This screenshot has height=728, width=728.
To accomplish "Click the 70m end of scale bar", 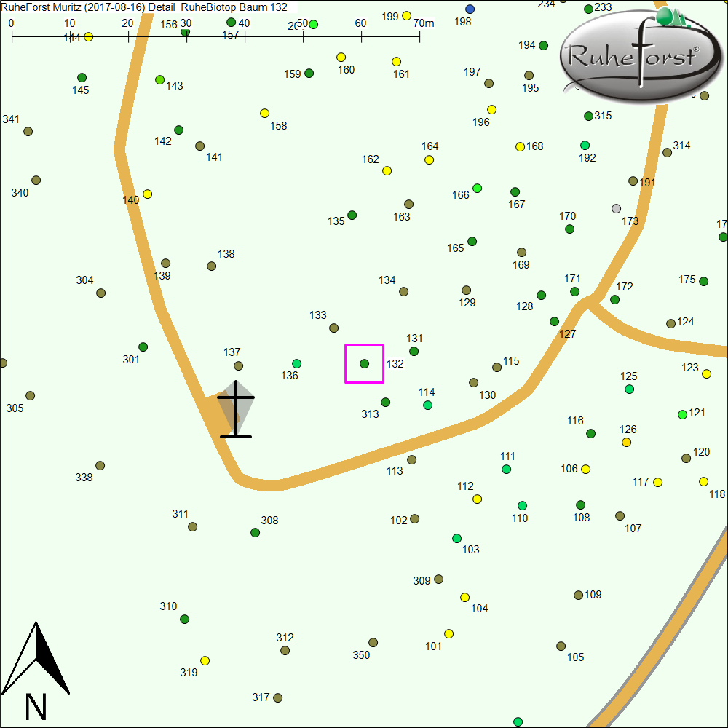I will click(x=420, y=35).
